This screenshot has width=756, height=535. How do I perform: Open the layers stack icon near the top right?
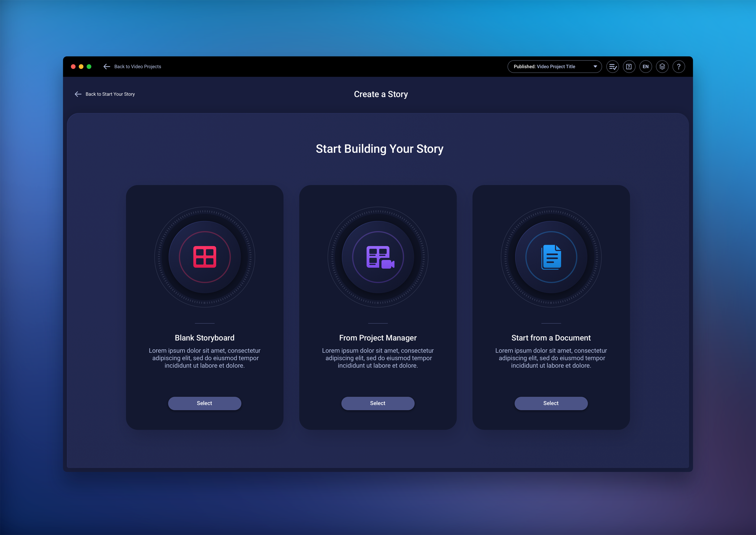[x=662, y=66]
